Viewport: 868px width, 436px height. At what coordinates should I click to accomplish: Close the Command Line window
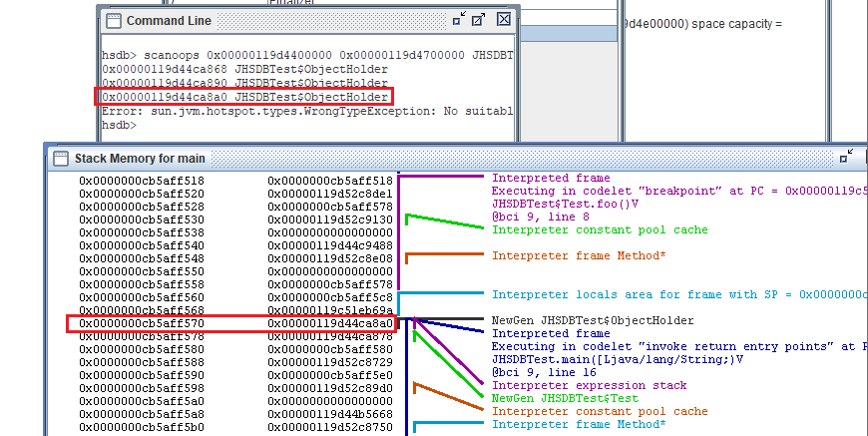tap(503, 20)
